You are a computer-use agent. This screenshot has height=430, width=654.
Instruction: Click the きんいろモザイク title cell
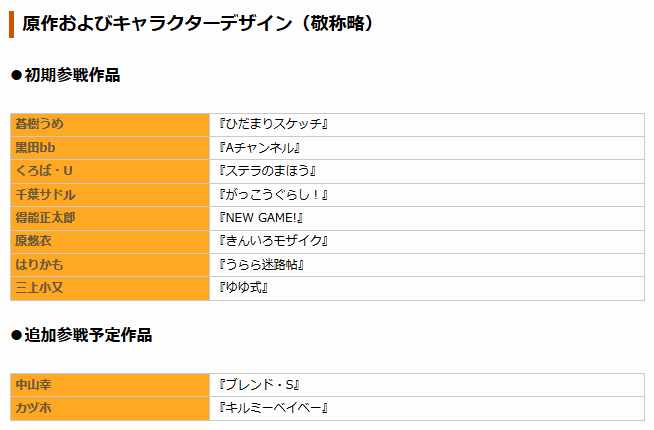[427, 241]
